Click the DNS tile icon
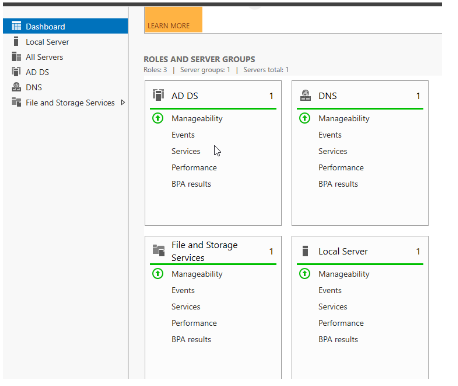458x386 pixels. [x=305, y=95]
